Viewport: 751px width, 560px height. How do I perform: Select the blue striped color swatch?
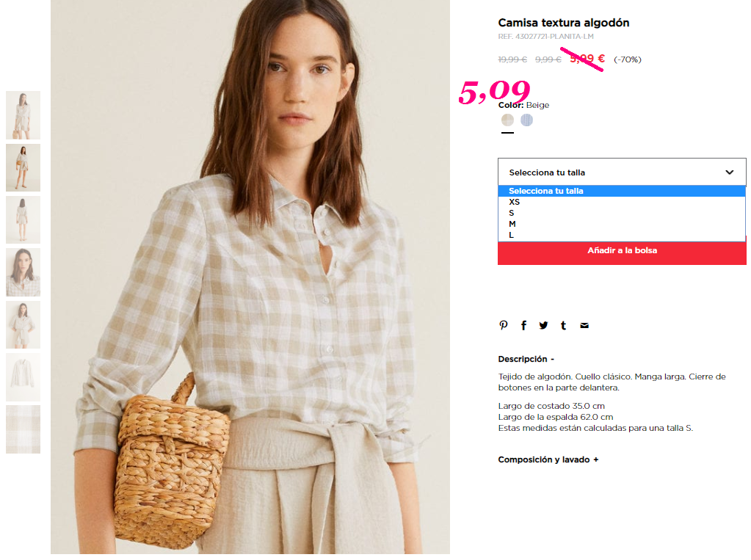(x=527, y=120)
